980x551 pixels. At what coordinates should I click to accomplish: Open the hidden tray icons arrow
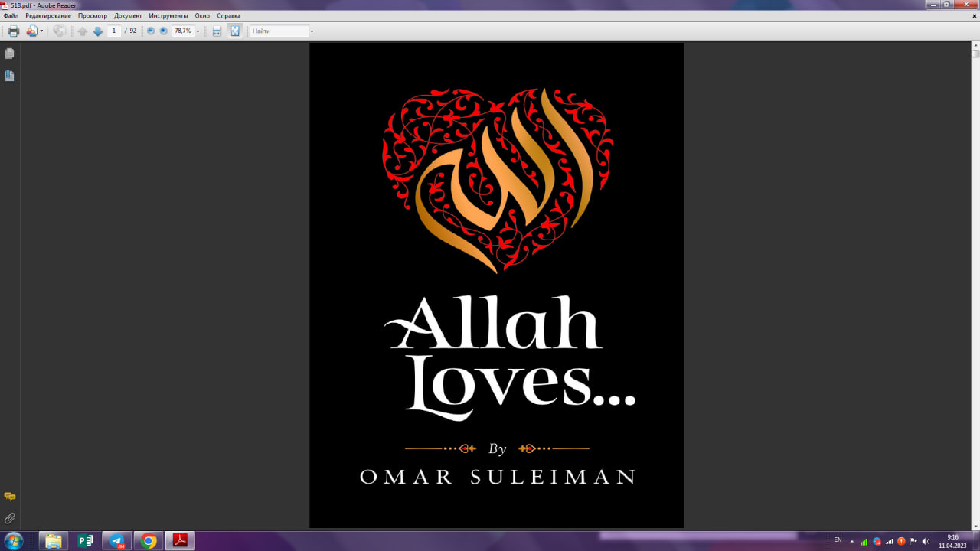[x=851, y=541]
